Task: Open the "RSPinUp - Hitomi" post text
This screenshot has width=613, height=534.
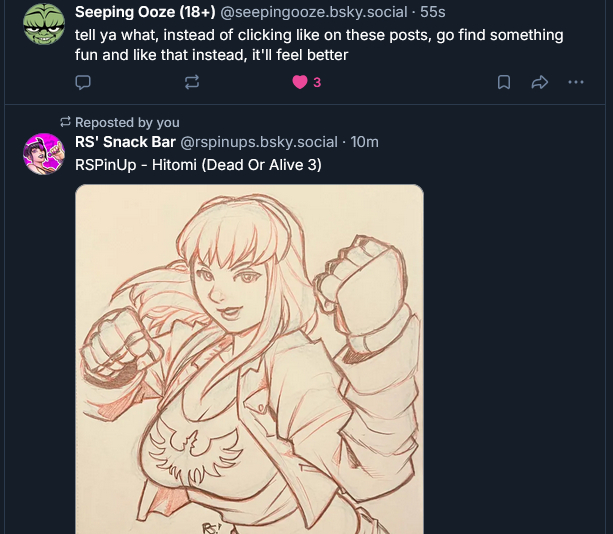Action: [198, 163]
